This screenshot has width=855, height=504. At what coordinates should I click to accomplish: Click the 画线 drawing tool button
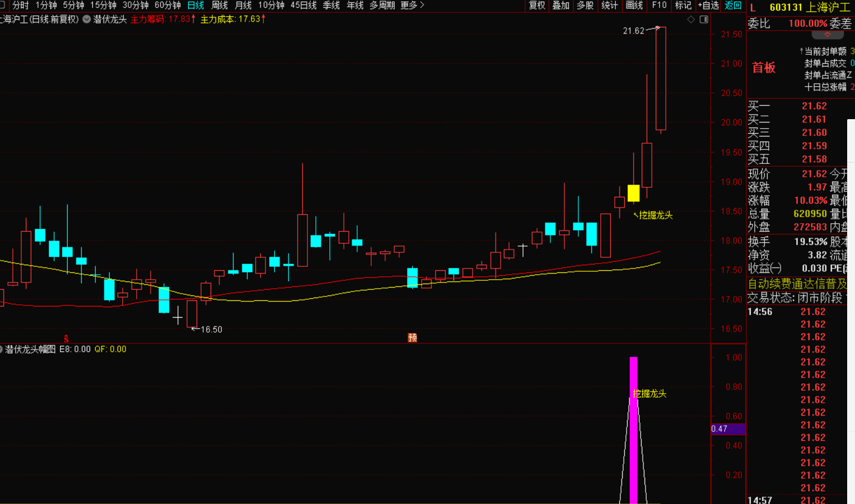click(634, 6)
